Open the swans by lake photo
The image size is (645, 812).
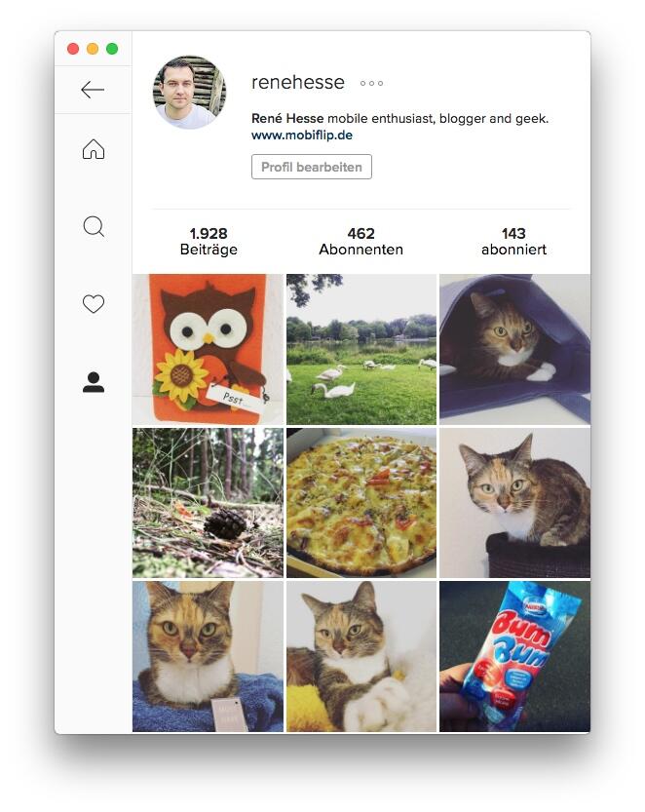(361, 350)
